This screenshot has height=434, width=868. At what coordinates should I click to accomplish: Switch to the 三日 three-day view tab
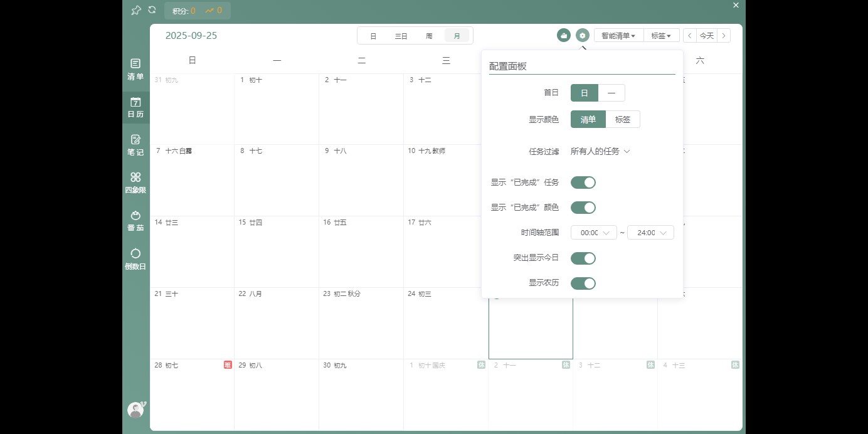[x=401, y=36]
